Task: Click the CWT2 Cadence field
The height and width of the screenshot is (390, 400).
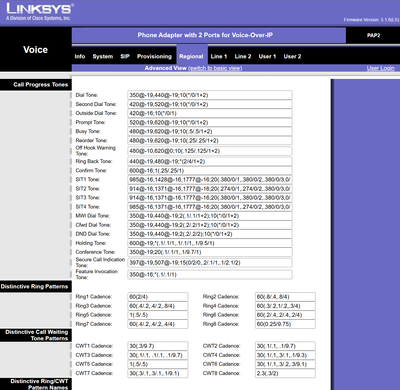Action: point(285,346)
